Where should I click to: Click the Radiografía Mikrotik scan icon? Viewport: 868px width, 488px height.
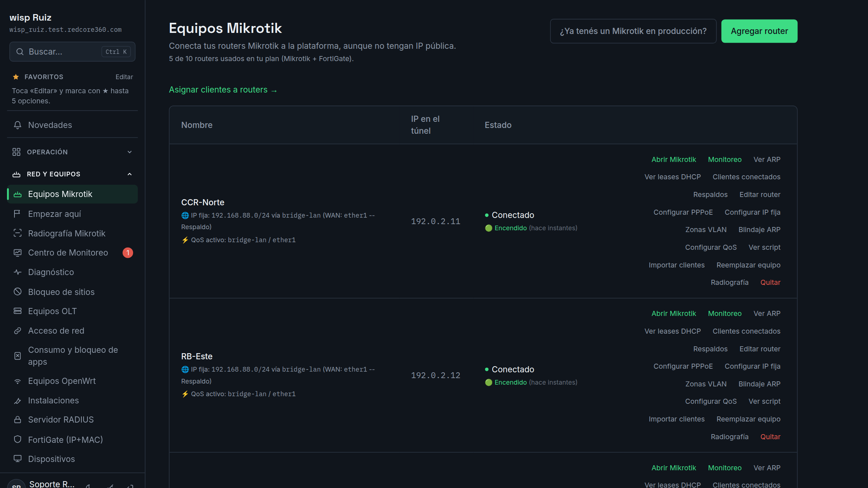[17, 234]
